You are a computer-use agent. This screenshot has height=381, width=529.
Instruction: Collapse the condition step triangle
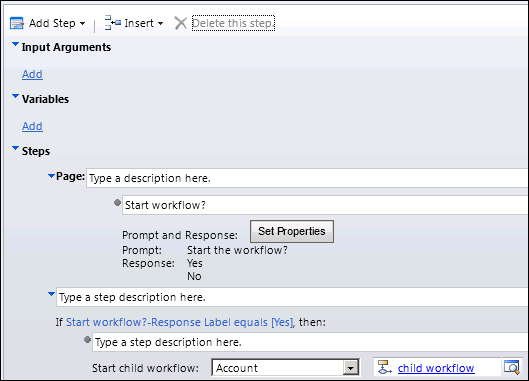(x=51, y=294)
